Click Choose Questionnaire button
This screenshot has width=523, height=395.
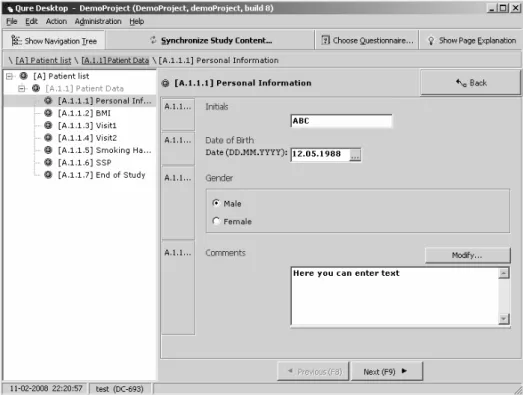tap(367, 40)
